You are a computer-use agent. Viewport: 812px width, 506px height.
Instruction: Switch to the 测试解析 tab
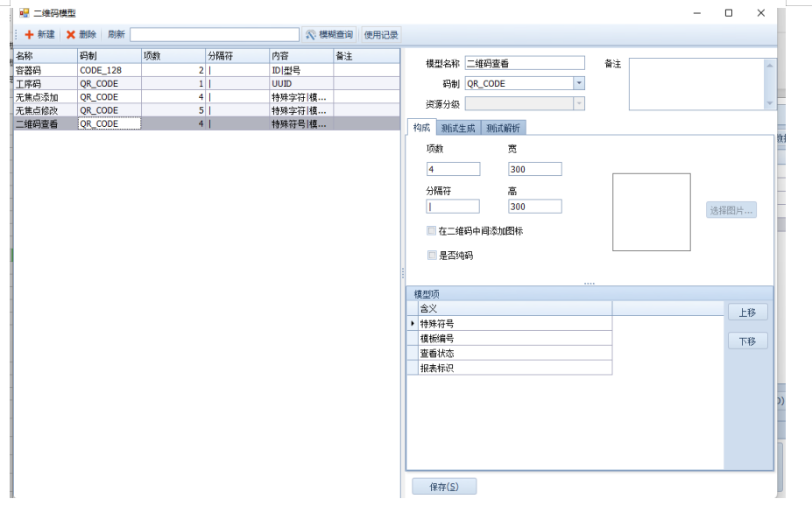[503, 128]
